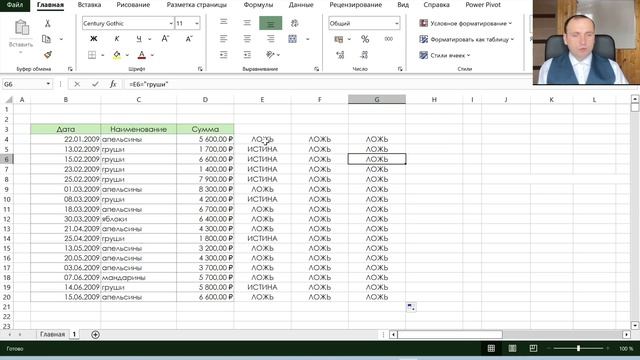Align cell content to top

click(x=224, y=22)
